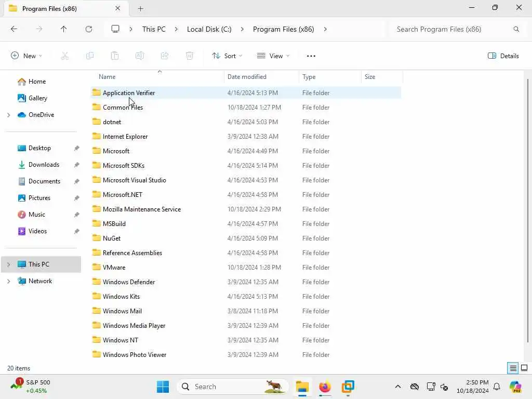Open the S&P 500 widget
The height and width of the screenshot is (399, 532).
pyautogui.click(x=30, y=387)
